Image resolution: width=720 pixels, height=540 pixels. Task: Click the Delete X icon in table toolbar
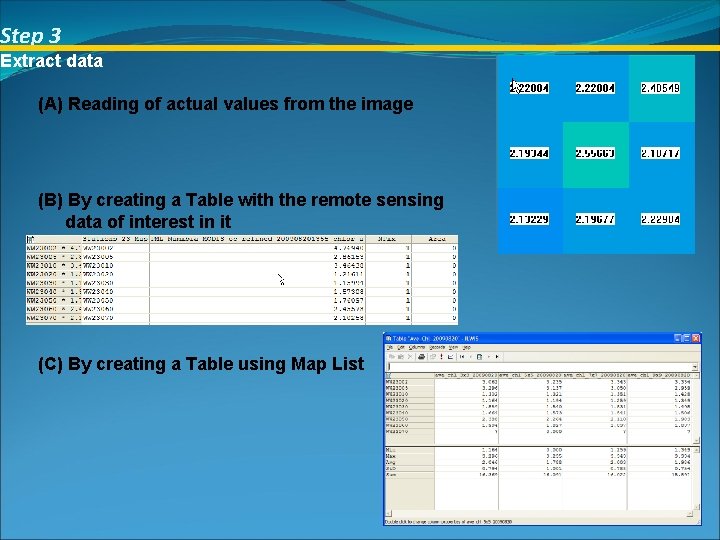pyautogui.click(x=410, y=357)
